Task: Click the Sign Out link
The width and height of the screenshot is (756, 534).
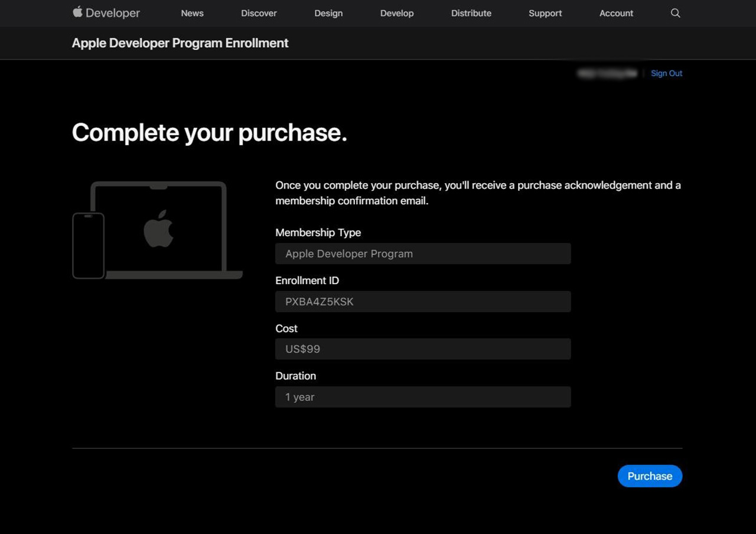Action: point(666,73)
